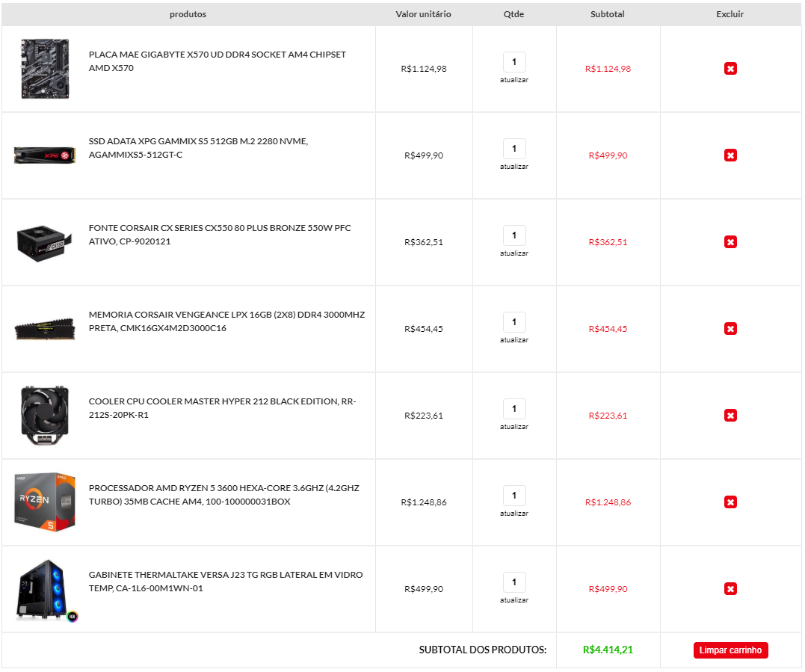Open GABINETE THERMALTAKE VERSA J23 product name

[226, 582]
